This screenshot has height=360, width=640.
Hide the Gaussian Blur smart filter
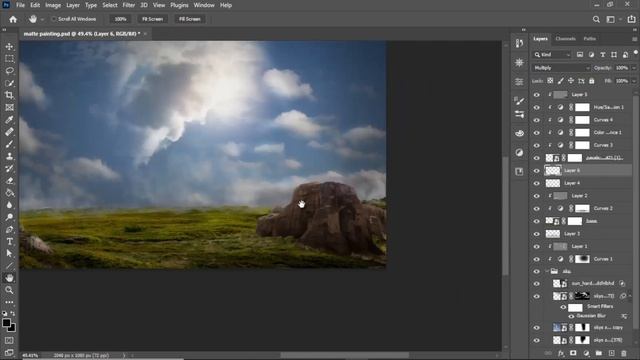click(x=571, y=316)
